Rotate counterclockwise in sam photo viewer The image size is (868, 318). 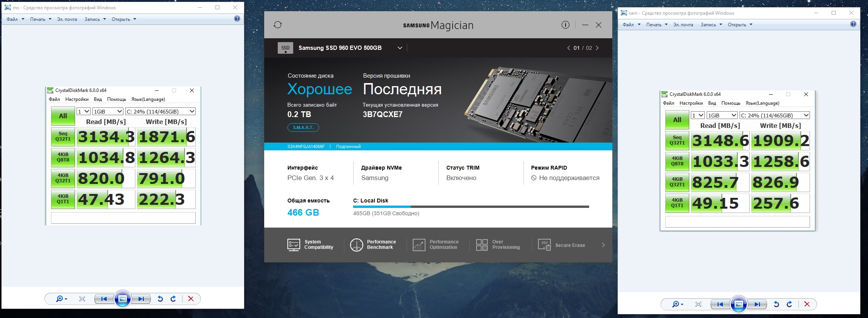click(776, 304)
